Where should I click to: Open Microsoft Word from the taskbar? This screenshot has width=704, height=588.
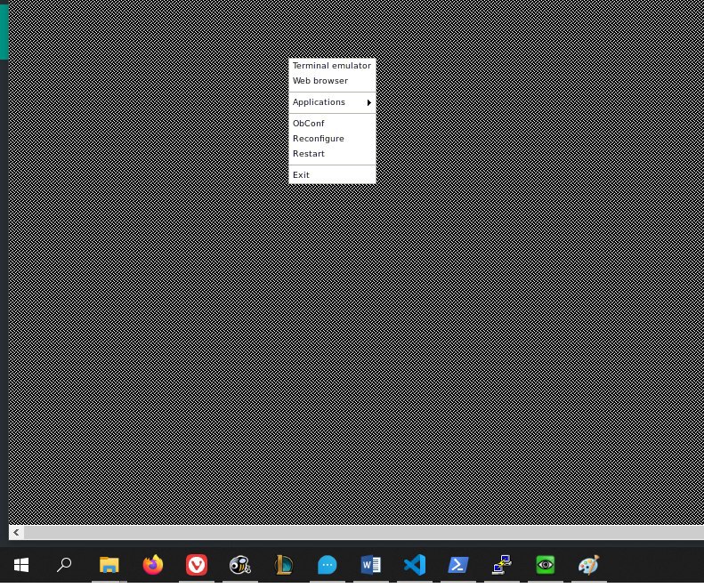371,565
